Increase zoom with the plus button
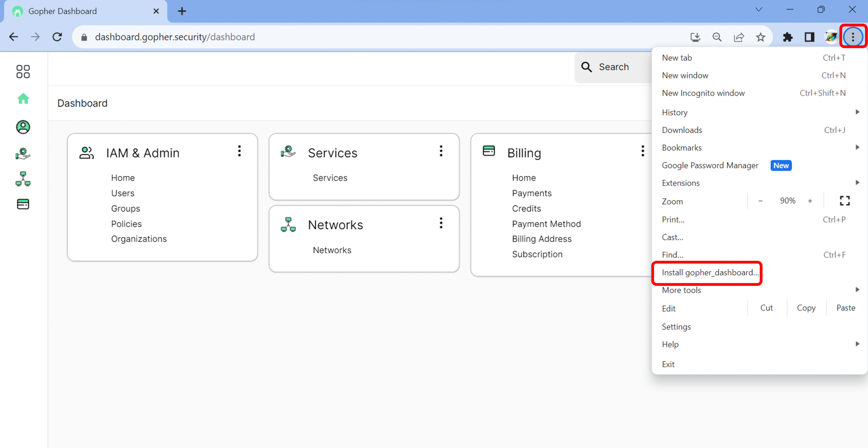868x448 pixels. (x=810, y=201)
